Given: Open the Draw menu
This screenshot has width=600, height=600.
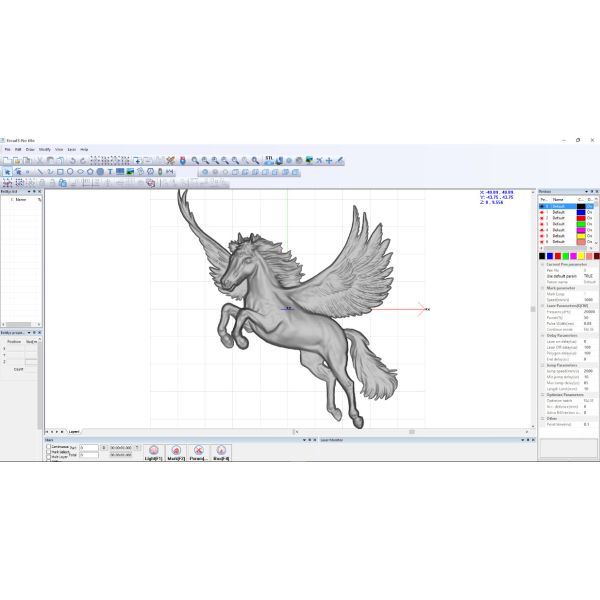Looking at the screenshot, I should click(x=30, y=150).
